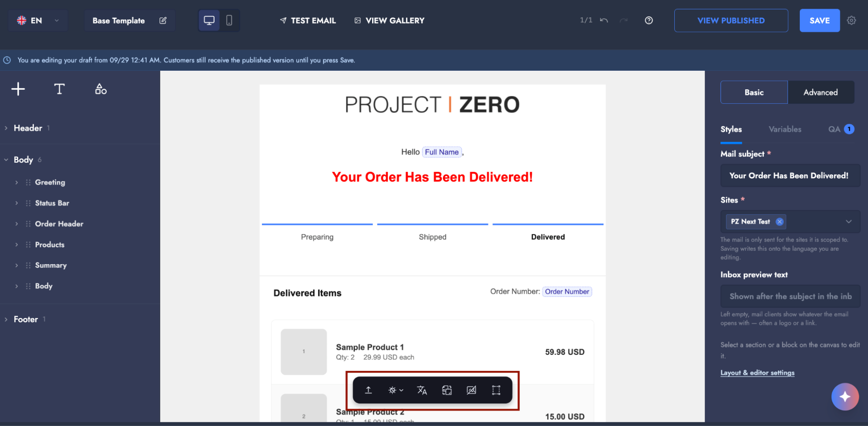The width and height of the screenshot is (868, 426).
Task: Click the Greeting row drag handle
Action: 28,182
